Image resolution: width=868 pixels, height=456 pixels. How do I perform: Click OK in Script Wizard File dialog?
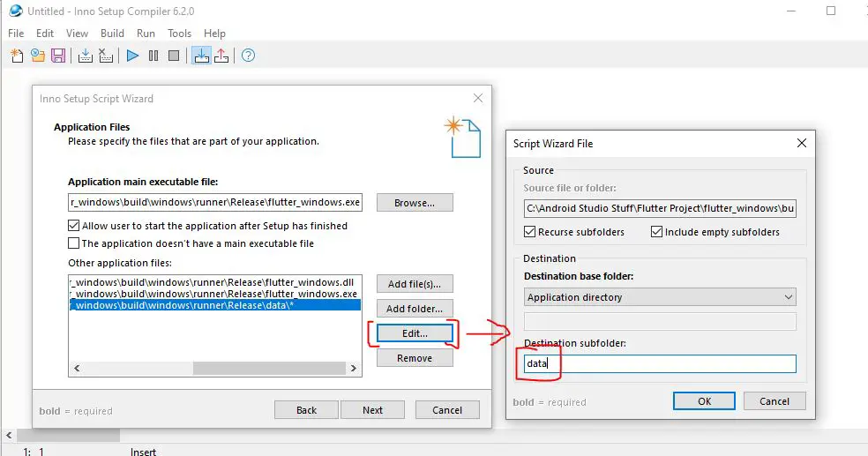(704, 401)
